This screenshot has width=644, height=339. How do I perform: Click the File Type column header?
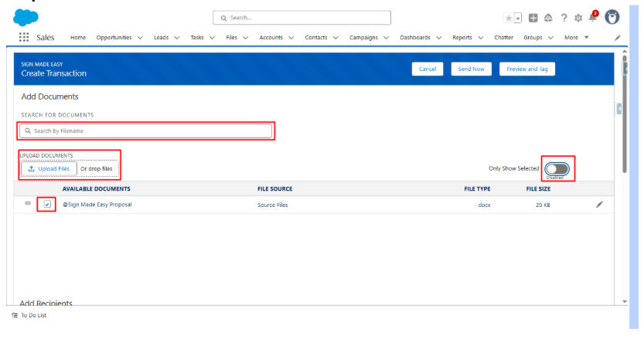(x=477, y=188)
